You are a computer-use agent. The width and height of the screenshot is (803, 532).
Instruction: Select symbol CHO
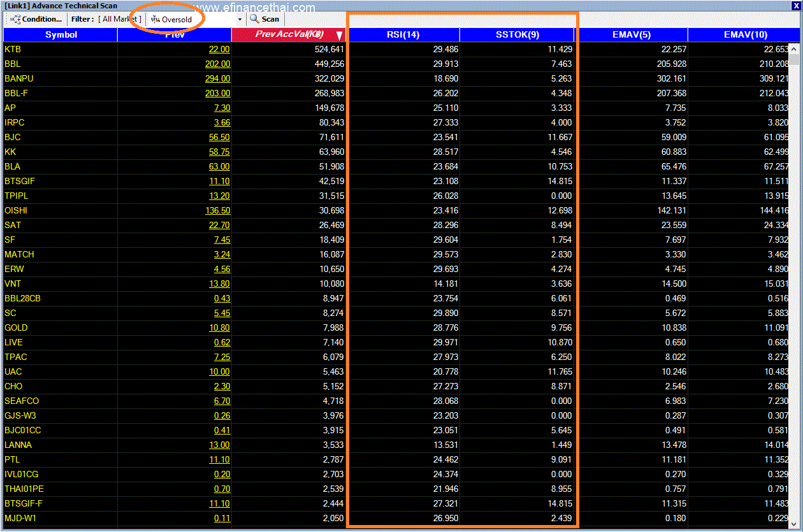tap(13, 386)
